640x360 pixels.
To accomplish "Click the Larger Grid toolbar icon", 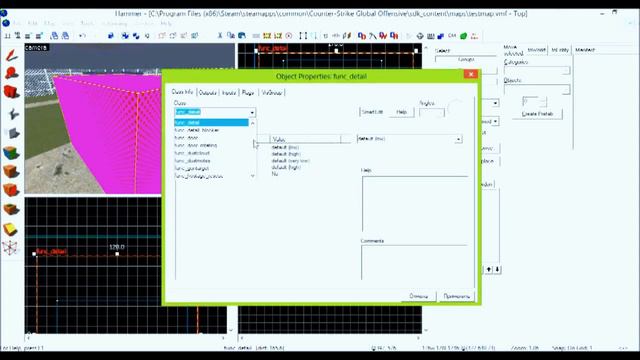I will (39, 36).
